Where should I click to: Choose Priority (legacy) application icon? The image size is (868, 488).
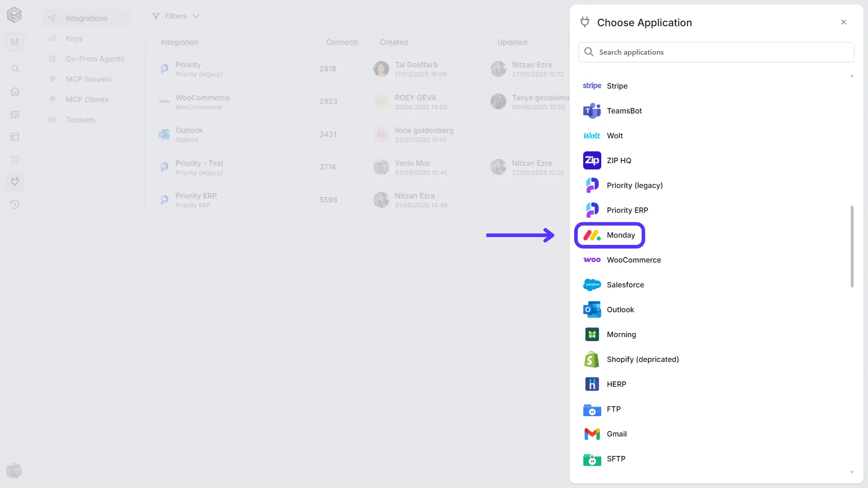tap(592, 185)
